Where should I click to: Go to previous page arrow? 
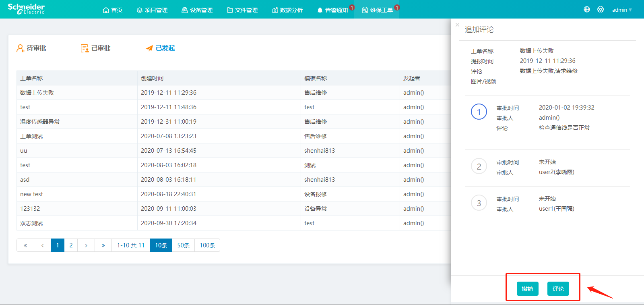coord(42,245)
